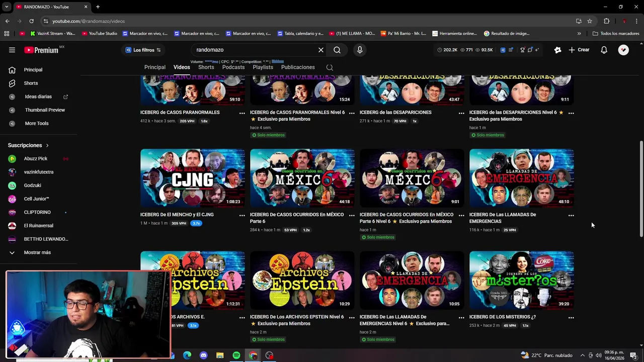Viewport: 644px width, 362px height.
Task: Open Los filtros filter control
Action: pos(143,50)
